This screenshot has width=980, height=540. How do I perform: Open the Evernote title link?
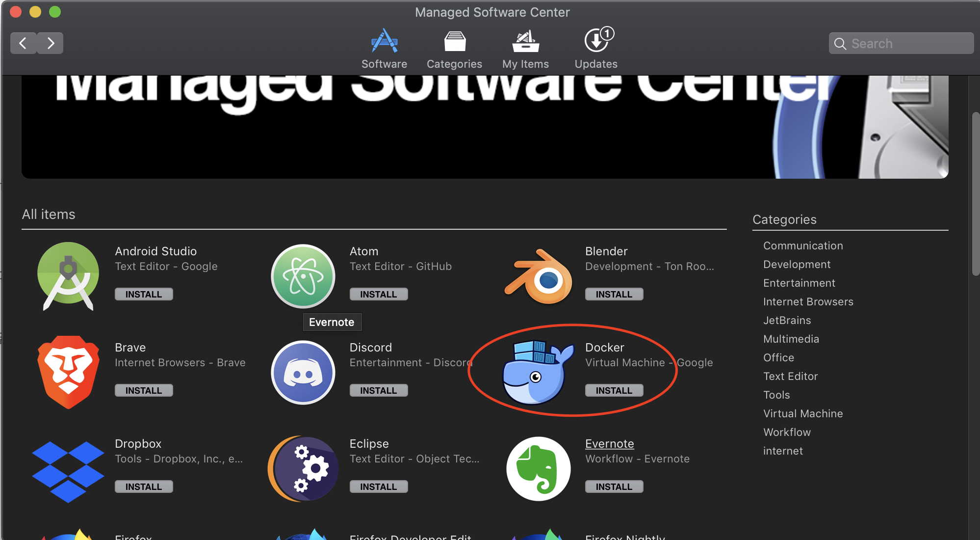click(x=609, y=444)
